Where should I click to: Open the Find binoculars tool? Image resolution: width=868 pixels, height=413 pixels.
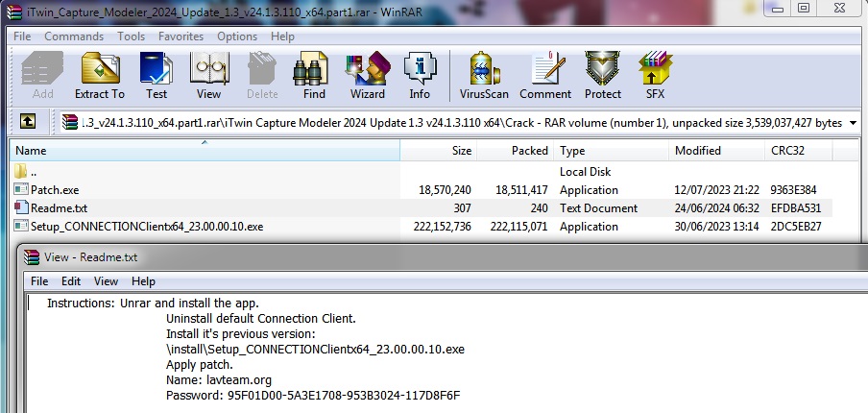coord(314,76)
